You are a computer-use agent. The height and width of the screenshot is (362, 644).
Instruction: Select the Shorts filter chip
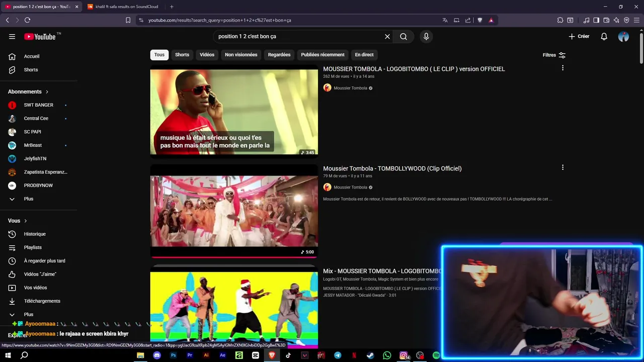[182, 55]
